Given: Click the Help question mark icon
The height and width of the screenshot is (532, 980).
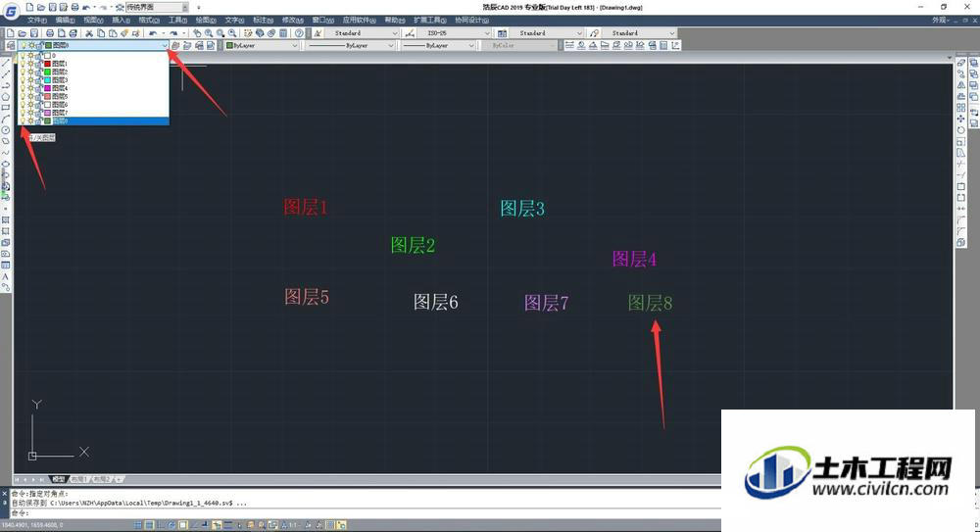Looking at the screenshot, I should [x=299, y=33].
